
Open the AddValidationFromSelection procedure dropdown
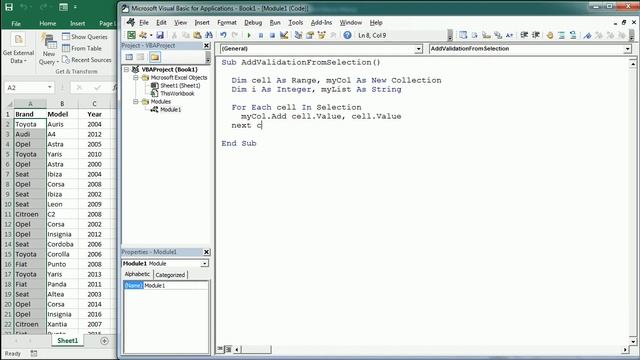627,49
